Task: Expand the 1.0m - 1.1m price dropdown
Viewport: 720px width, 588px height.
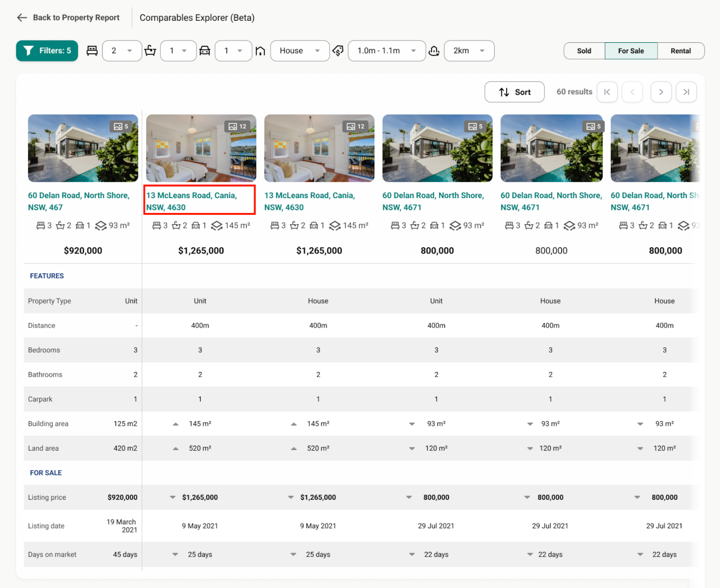Action: click(387, 51)
